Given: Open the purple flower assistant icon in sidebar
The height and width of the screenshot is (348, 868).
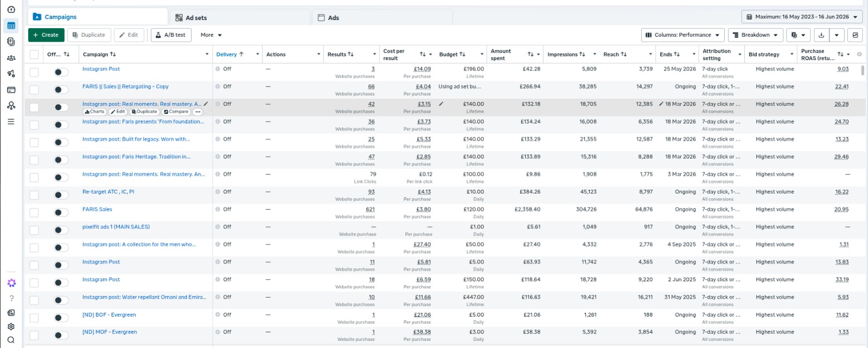Looking at the screenshot, I should click(11, 283).
